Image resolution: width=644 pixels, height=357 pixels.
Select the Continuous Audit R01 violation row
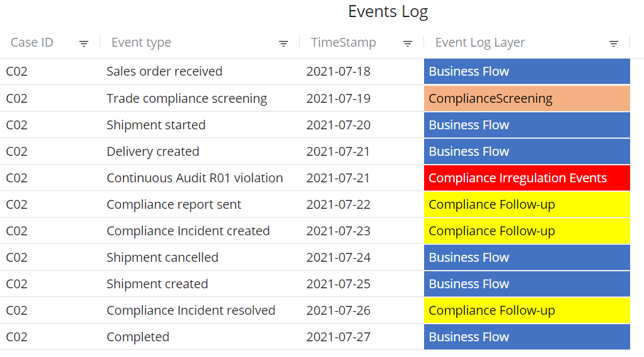195,178
